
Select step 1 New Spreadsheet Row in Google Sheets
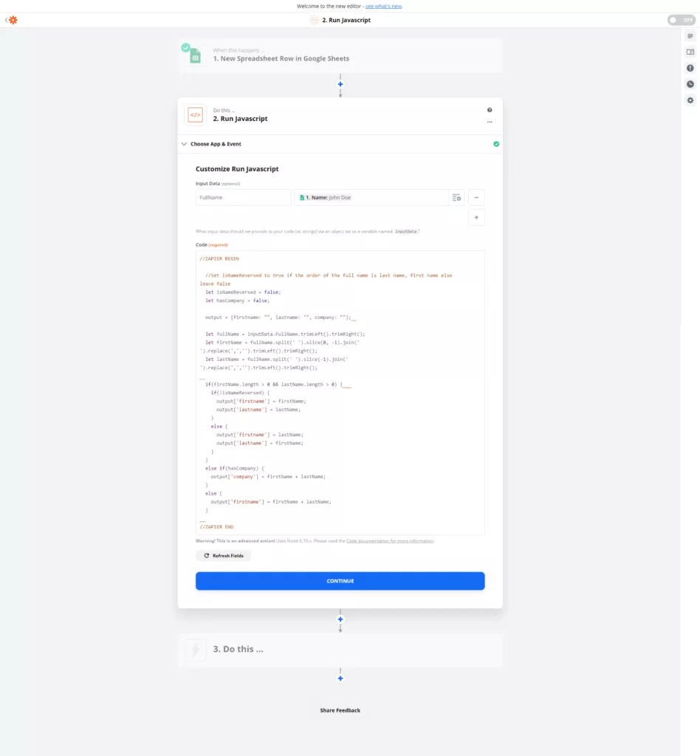pos(340,55)
